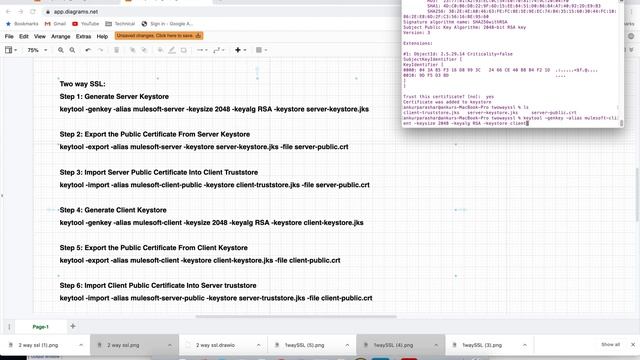Open the Extras menu
640x360 pixels.
[x=83, y=36]
